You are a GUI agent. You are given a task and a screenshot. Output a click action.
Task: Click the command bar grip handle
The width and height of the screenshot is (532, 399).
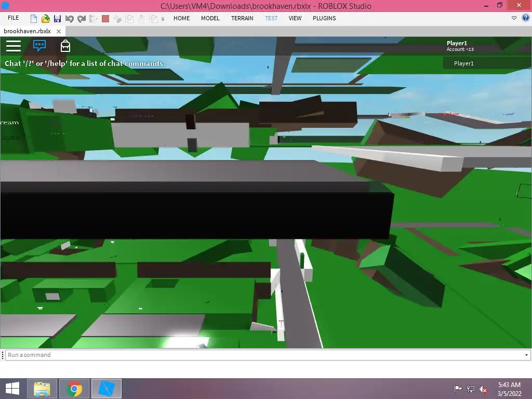3,355
